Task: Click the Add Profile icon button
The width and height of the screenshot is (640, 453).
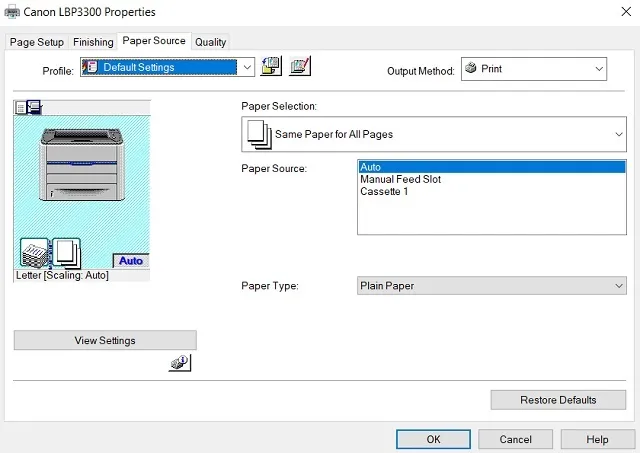Action: 271,68
